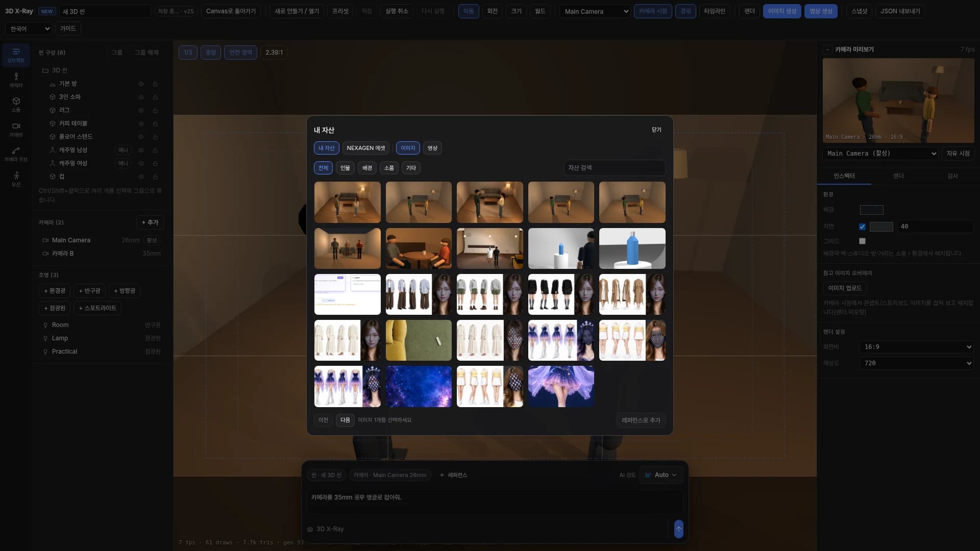Click the 지면 color swatch
The image size is (980, 551).
point(881,227)
